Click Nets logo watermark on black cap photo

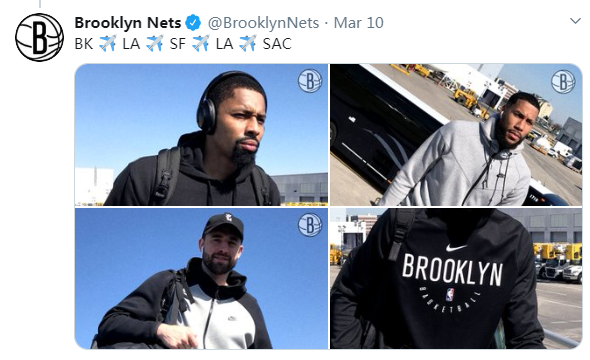coord(310,225)
